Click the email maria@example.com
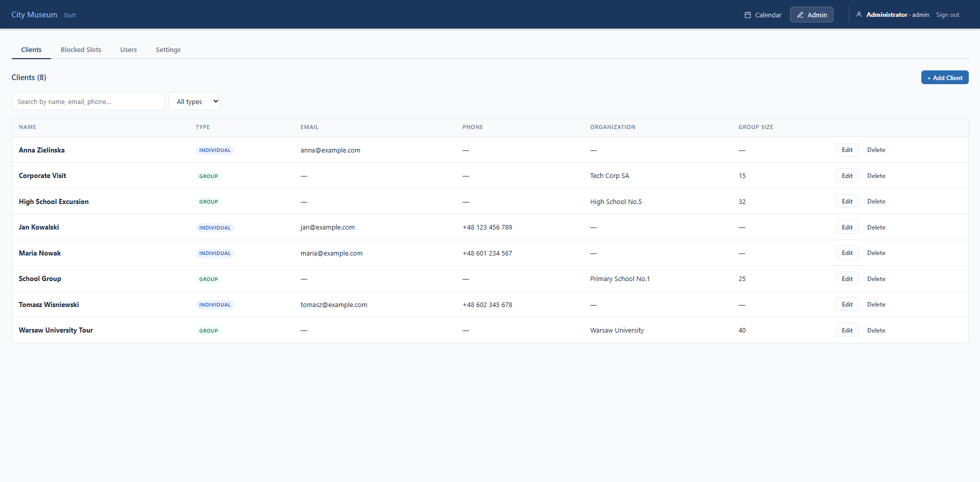Screen dimensions: 980x482 331,253
